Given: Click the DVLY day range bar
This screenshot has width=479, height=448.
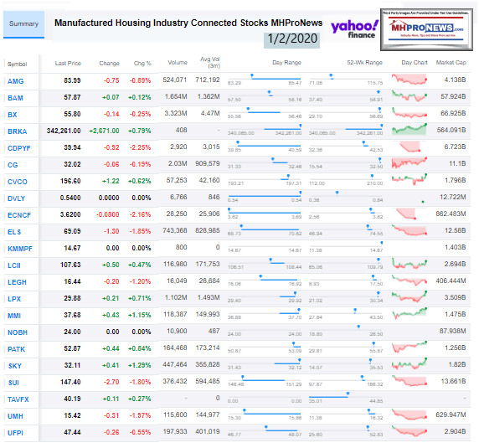Looking at the screenshot, I should (265, 196).
